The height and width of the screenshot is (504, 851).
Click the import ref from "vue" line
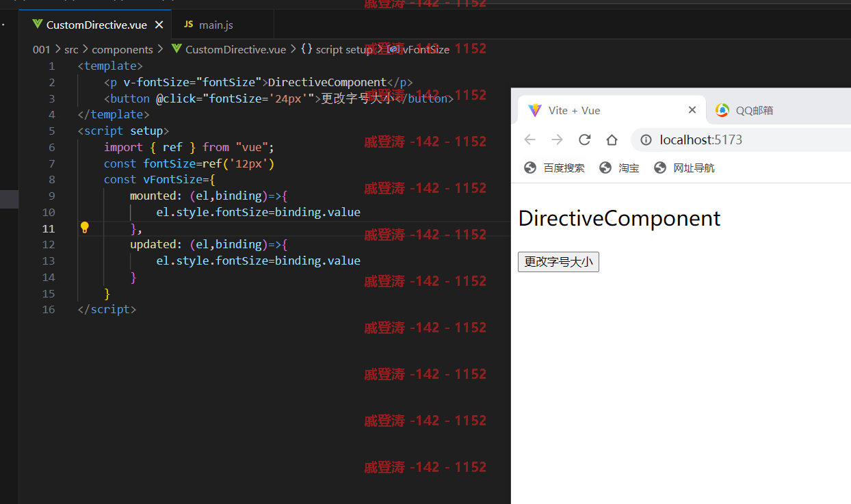pos(189,147)
